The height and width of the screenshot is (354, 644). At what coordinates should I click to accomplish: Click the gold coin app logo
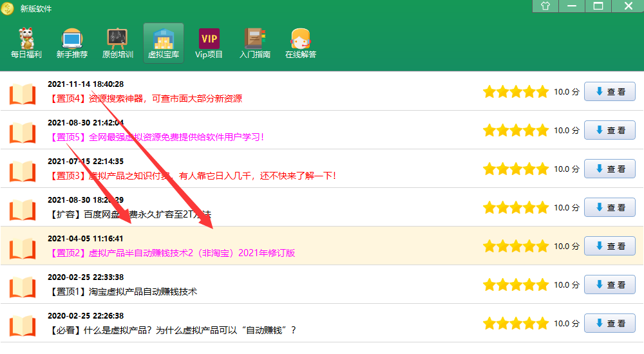pyautogui.click(x=8, y=8)
